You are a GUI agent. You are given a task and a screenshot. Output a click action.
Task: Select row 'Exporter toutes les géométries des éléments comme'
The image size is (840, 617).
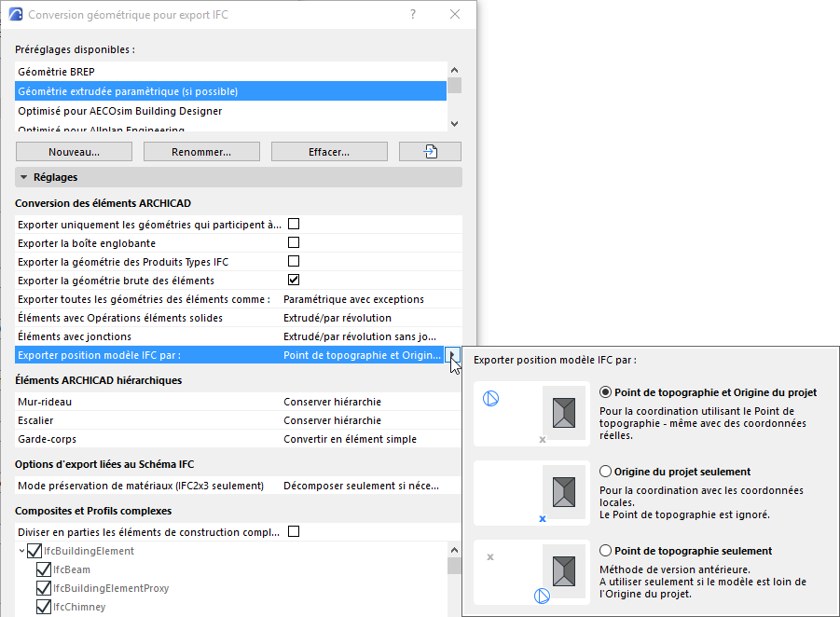pyautogui.click(x=239, y=299)
